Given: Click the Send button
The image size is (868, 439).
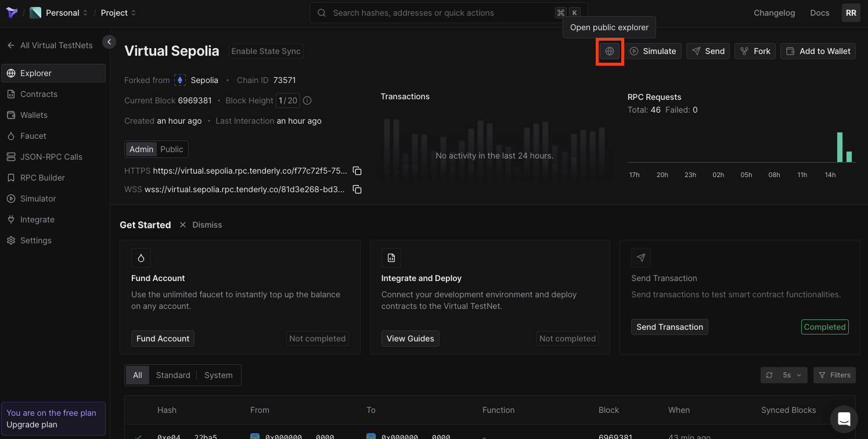Looking at the screenshot, I should pyautogui.click(x=708, y=51).
